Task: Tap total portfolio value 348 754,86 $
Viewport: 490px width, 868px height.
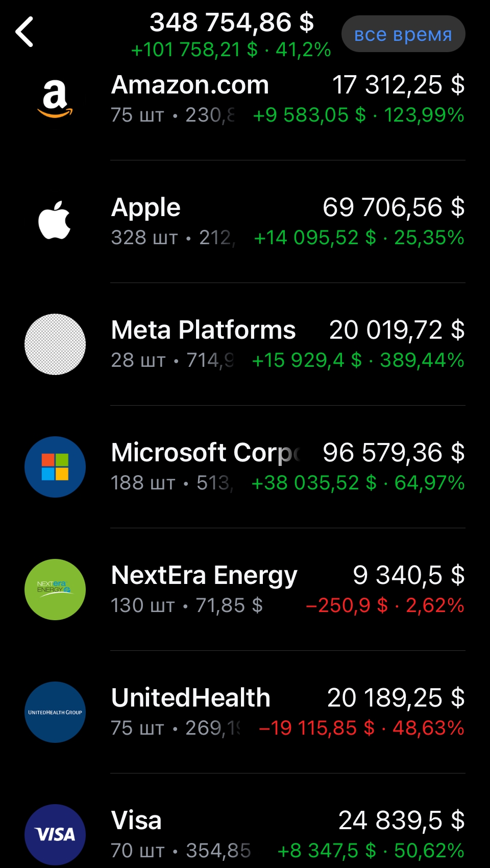Action: pos(232,22)
